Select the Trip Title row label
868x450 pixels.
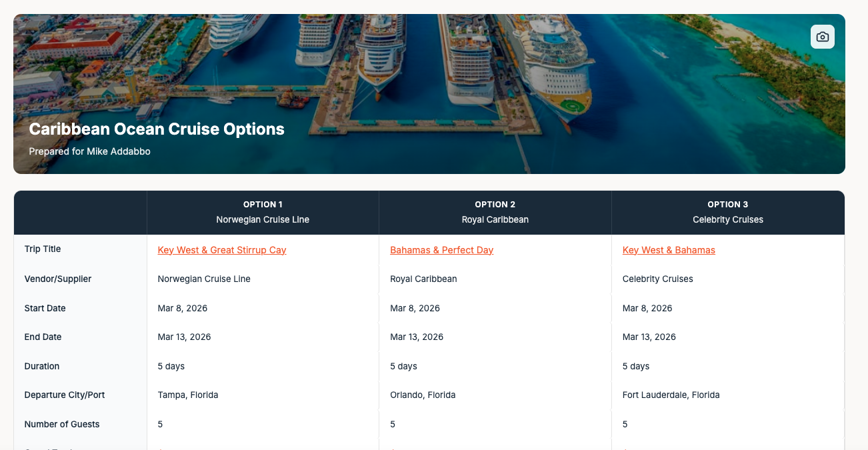click(x=41, y=249)
